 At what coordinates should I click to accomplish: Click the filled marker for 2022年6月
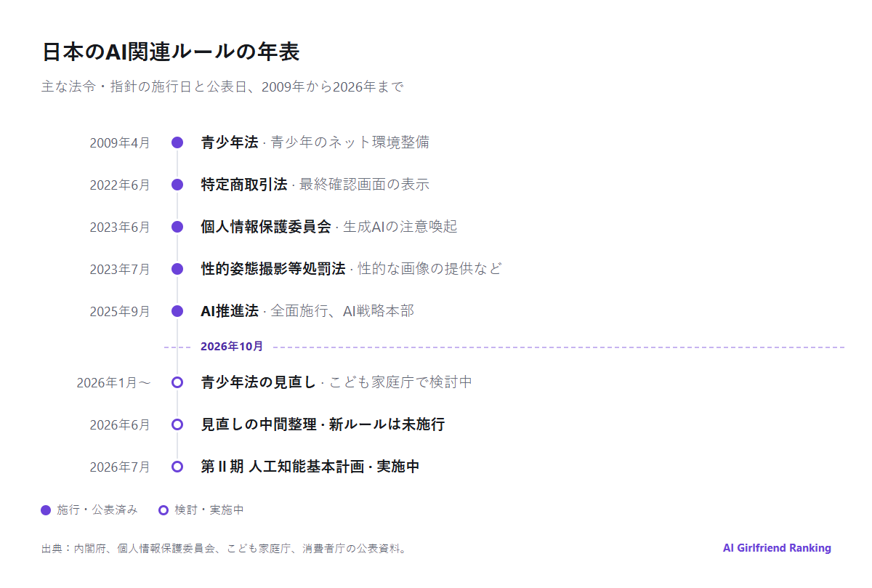pos(177,185)
